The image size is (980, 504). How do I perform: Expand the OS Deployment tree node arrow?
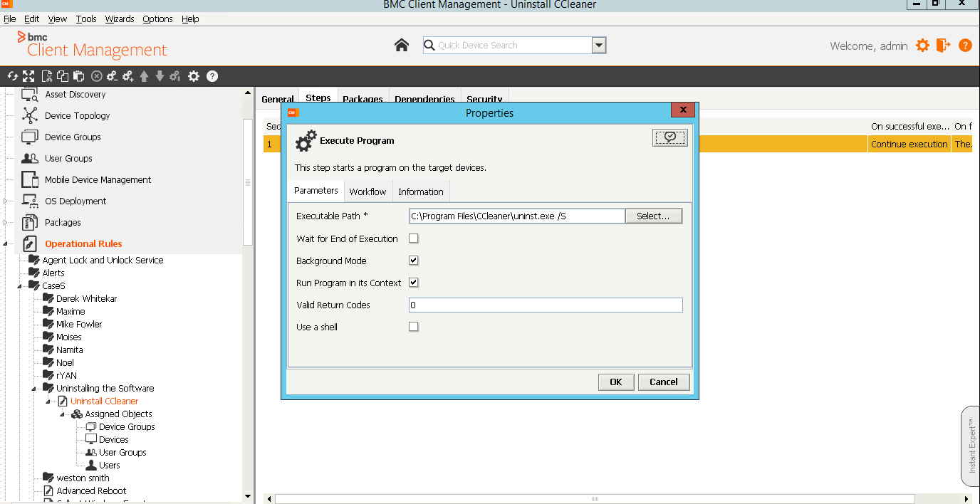pyautogui.click(x=6, y=201)
